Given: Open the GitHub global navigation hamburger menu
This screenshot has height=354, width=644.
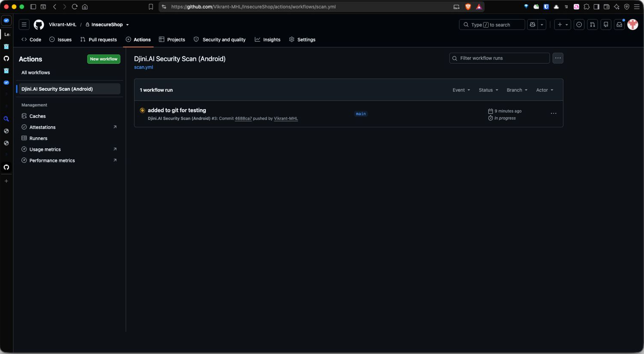Looking at the screenshot, I should tap(24, 25).
